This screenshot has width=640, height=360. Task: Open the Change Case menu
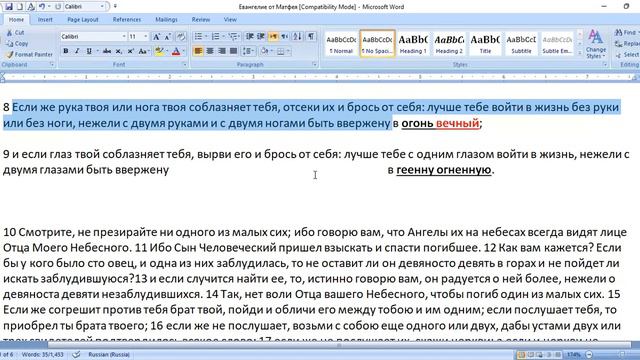click(x=143, y=51)
